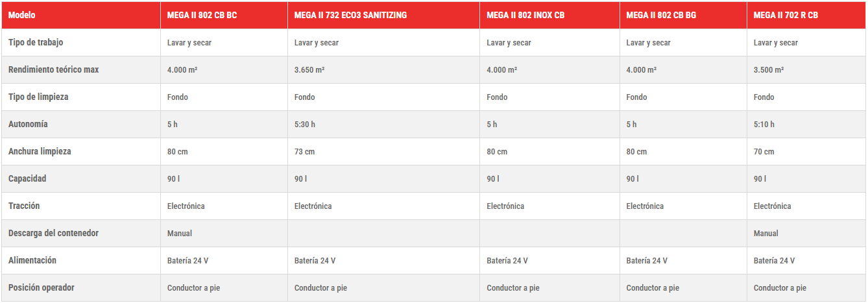
Task: Open the MEGA II 802 INOX CB model
Action: (525, 15)
